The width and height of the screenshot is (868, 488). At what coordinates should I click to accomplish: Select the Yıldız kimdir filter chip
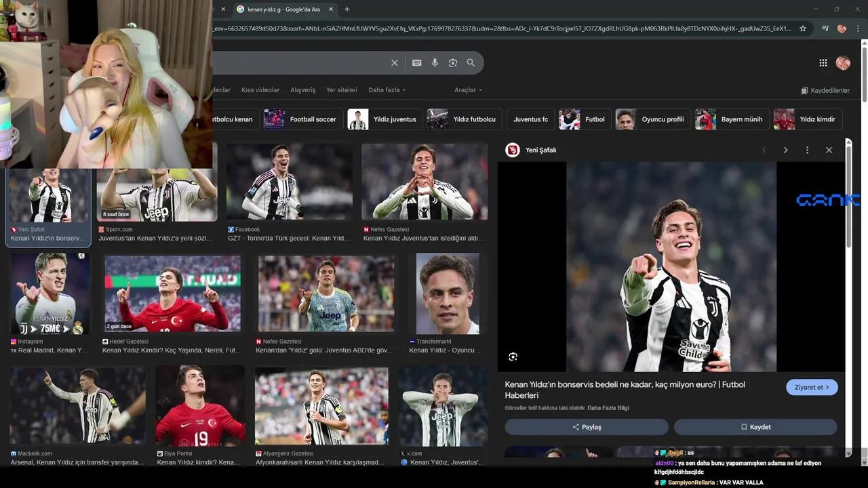point(808,119)
